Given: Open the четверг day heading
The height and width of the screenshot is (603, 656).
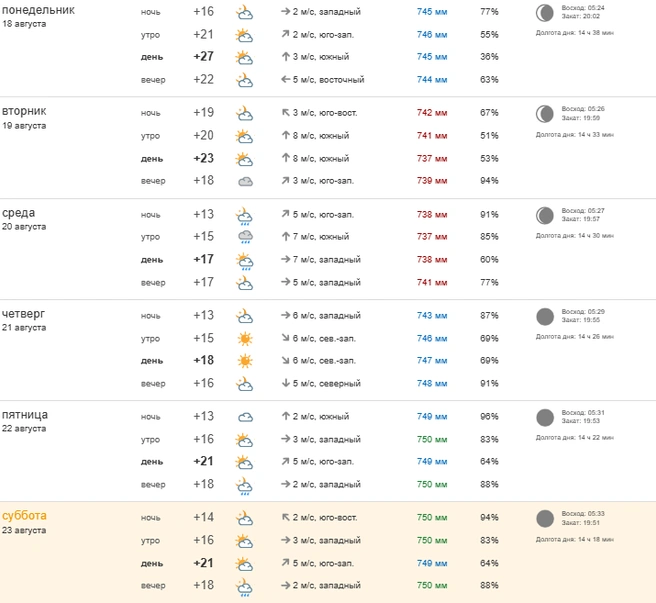Looking at the screenshot, I should (23, 313).
